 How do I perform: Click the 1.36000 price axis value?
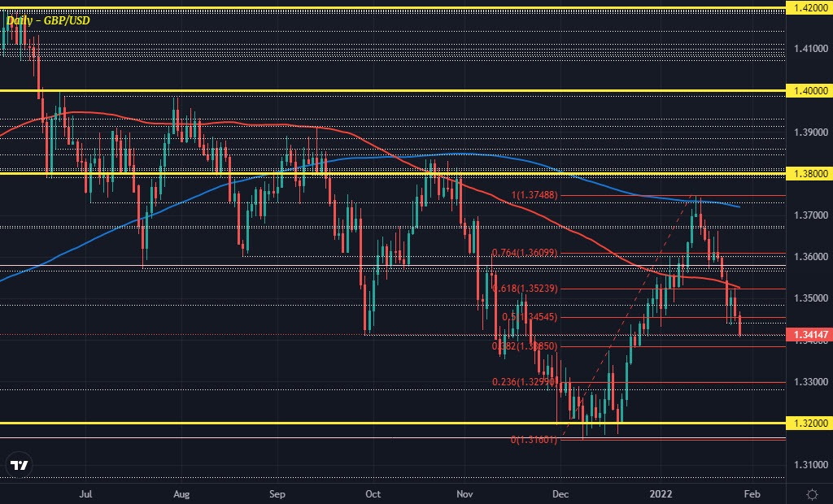[x=811, y=257]
